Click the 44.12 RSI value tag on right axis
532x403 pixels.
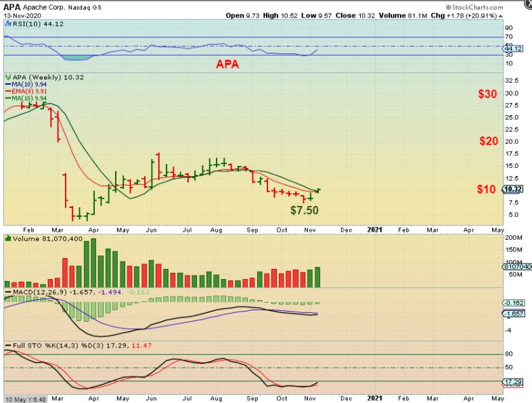point(512,49)
